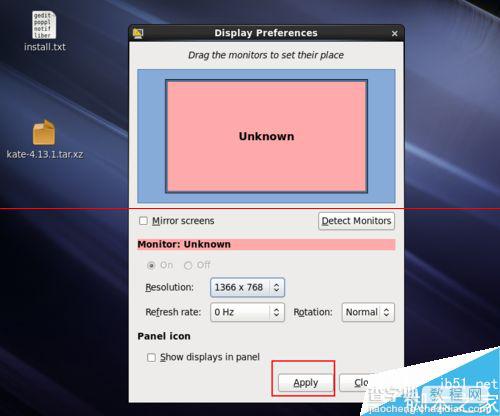The image size is (500, 416).
Task: Click the Monitor: Unknown header label
Action: [184, 244]
